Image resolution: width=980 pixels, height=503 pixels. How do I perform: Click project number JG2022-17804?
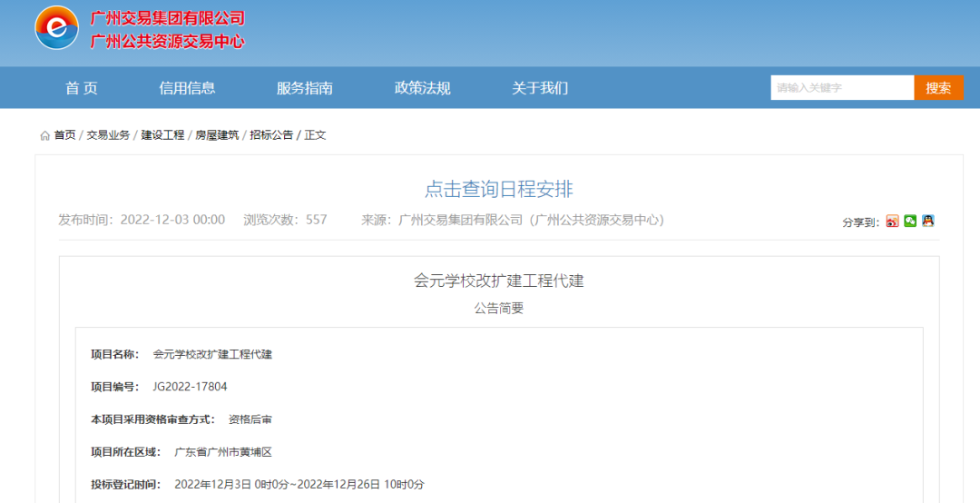[x=190, y=388]
